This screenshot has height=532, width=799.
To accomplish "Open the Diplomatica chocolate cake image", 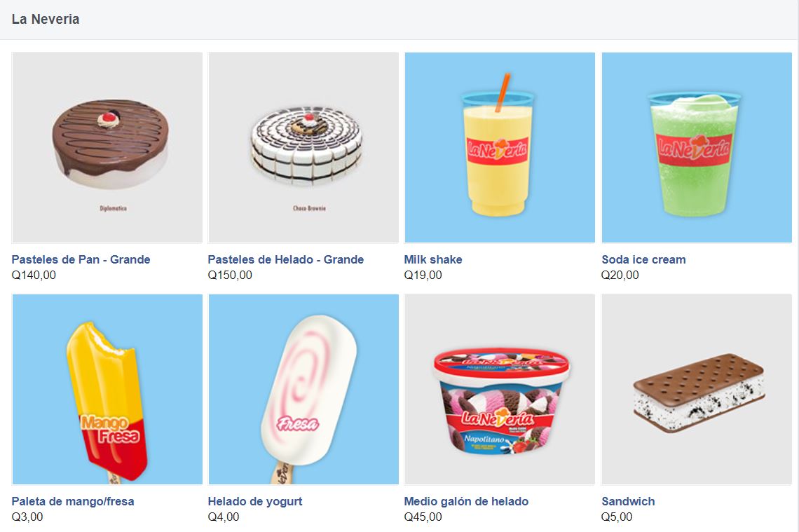I will tap(107, 147).
